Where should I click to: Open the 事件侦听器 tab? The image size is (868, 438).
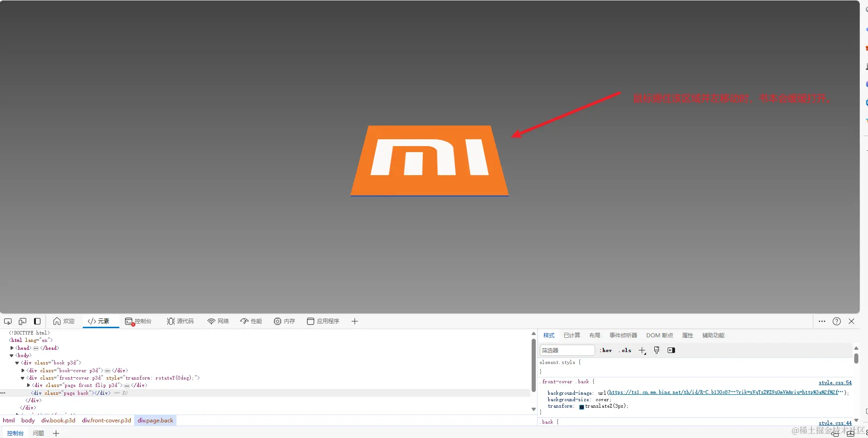pos(623,336)
